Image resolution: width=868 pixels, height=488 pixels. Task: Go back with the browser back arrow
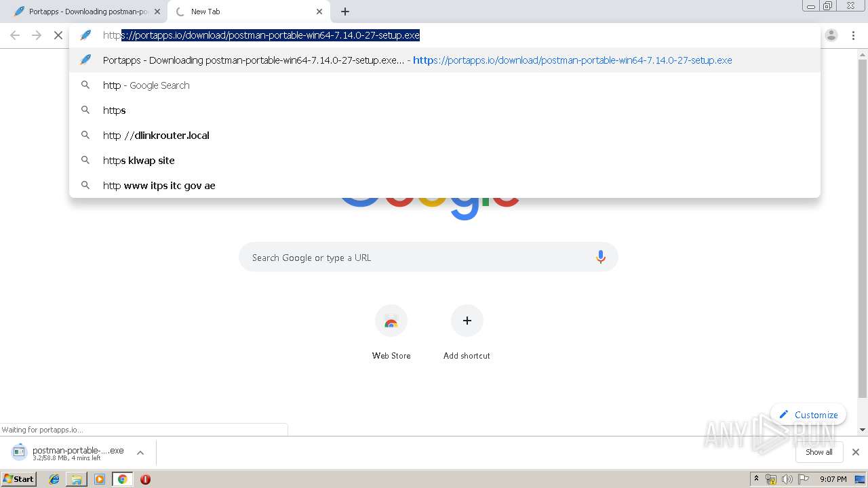15,35
